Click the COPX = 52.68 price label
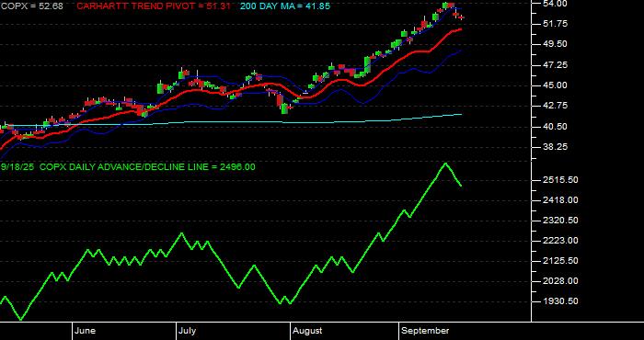This screenshot has width=644, height=340. pos(32,6)
